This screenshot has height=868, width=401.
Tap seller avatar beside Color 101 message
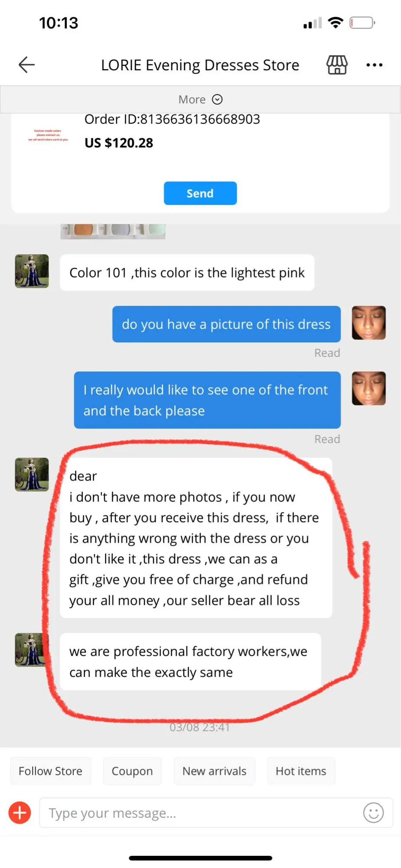[x=32, y=271]
